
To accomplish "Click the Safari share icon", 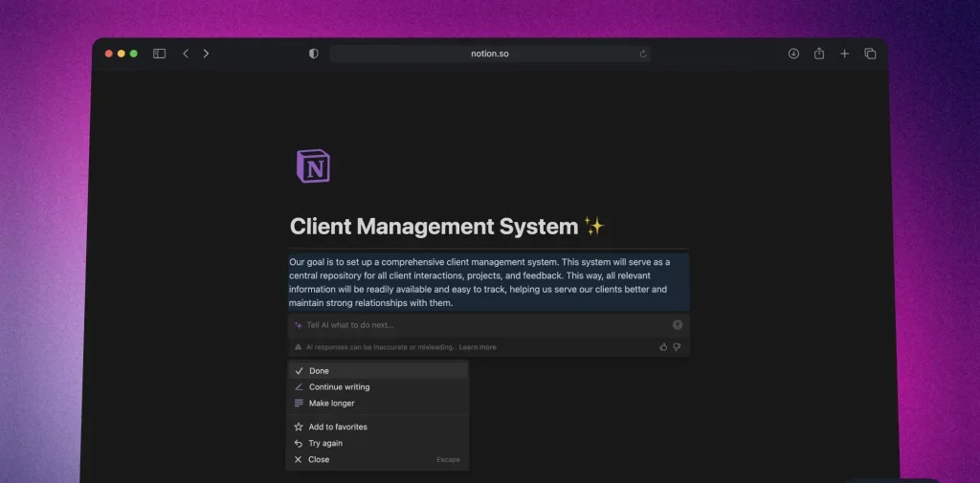I will pos(819,54).
